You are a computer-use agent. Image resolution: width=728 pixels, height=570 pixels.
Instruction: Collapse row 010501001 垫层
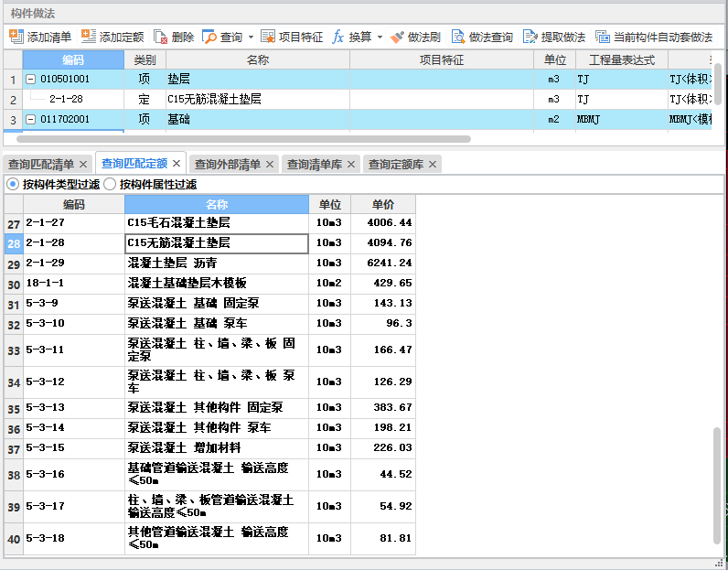pos(31,80)
